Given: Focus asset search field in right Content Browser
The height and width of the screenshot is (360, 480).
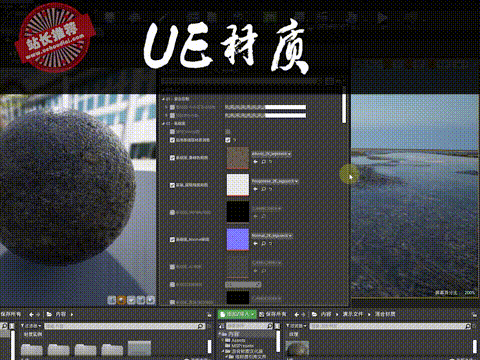Looking at the screenshot, I should coord(391,326).
